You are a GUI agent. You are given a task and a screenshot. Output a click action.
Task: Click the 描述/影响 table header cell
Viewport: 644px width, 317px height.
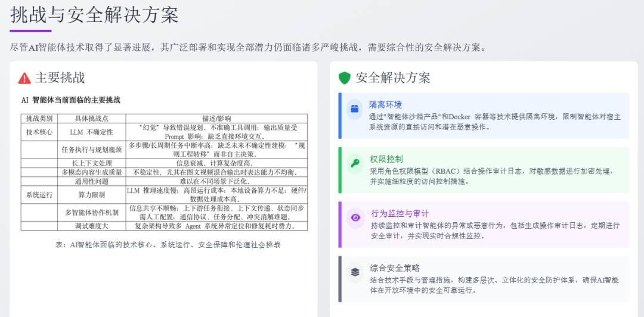[x=216, y=118]
